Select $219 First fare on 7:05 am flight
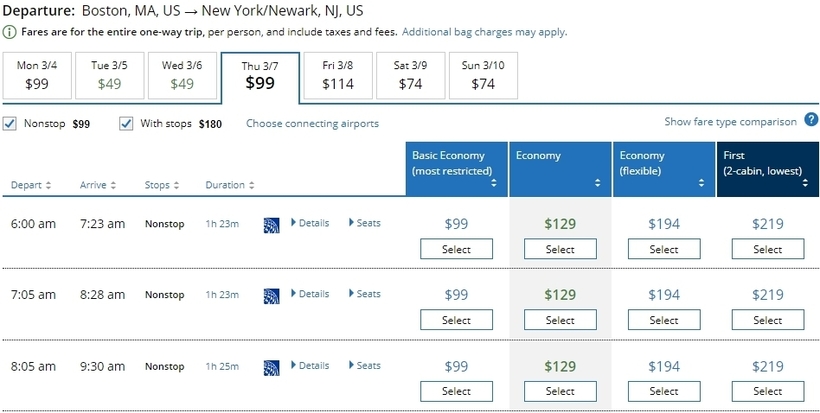This screenshot has width=820, height=413. point(768,320)
